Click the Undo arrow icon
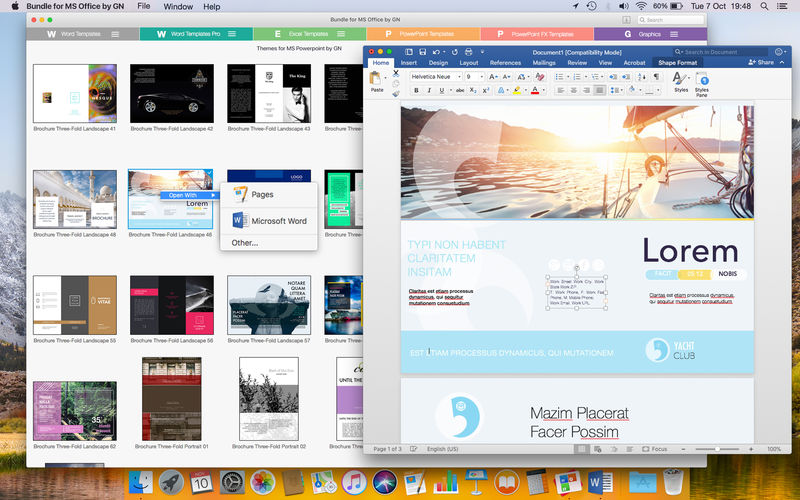The height and width of the screenshot is (500, 800). 435,52
